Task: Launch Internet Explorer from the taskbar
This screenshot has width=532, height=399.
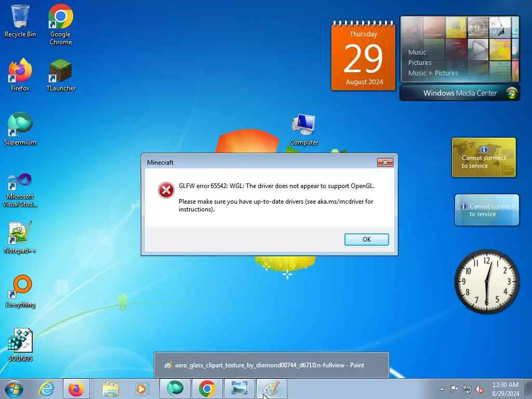Action: pos(46,389)
